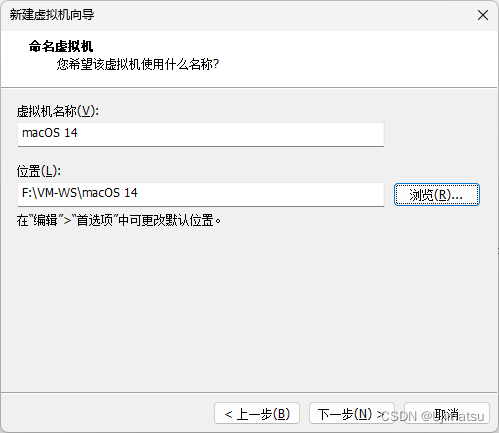Click the word 编辑 in the hint
499x433 pixels.
pos(45,220)
